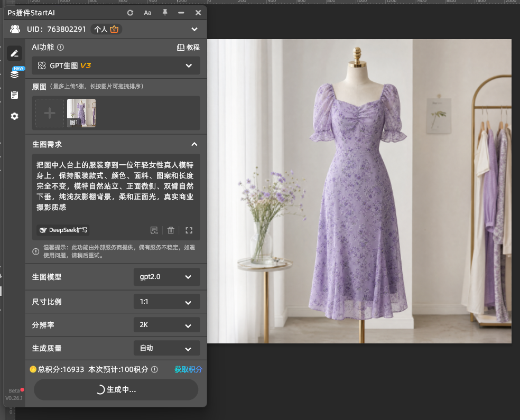Pin the StartAI plugin panel

[x=165, y=13]
